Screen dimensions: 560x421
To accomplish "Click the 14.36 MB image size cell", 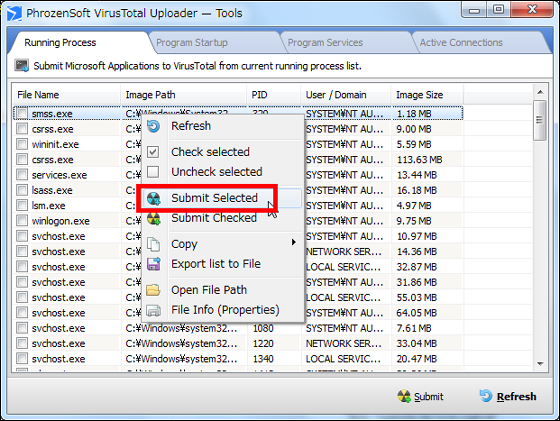I will 416,251.
